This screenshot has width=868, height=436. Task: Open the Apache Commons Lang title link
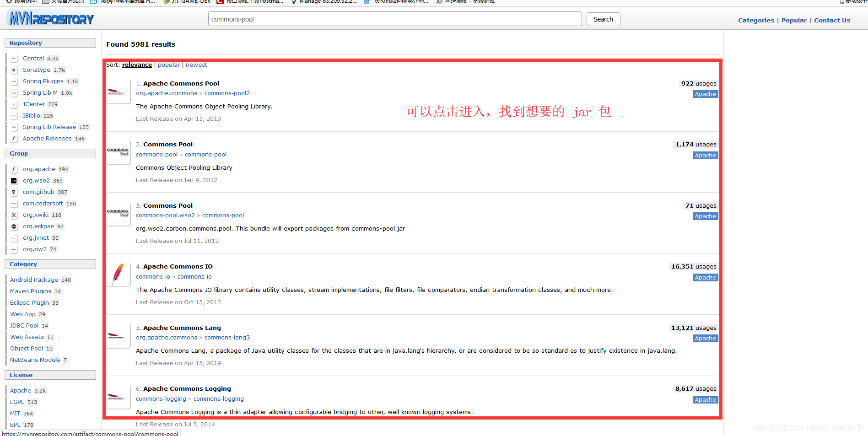(182, 328)
